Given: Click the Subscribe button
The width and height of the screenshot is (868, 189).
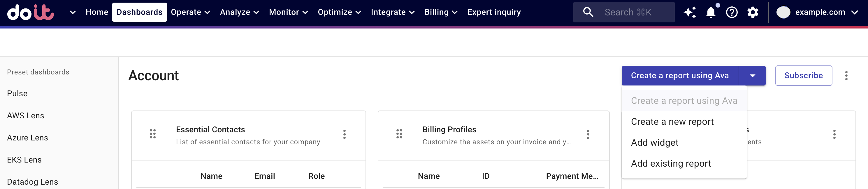Looking at the screenshot, I should pyautogui.click(x=803, y=75).
